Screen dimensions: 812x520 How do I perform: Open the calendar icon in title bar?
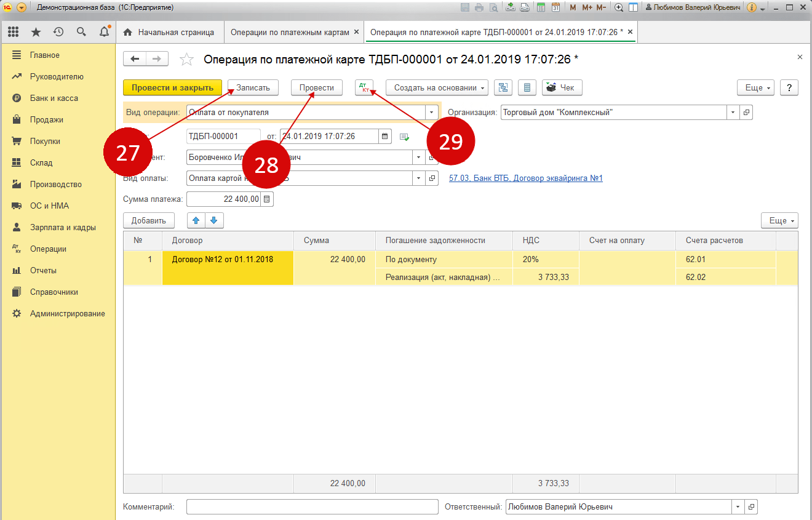click(x=555, y=7)
